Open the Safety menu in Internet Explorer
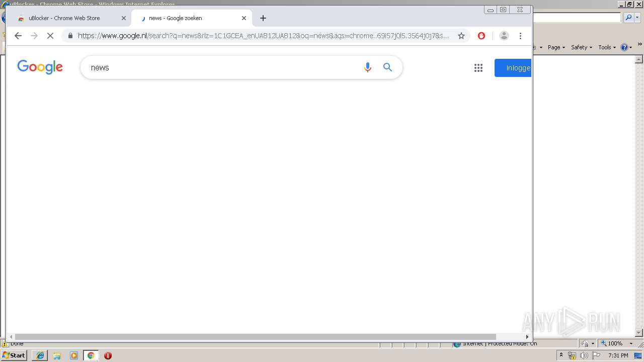Image resolution: width=644 pixels, height=362 pixels. [581, 47]
